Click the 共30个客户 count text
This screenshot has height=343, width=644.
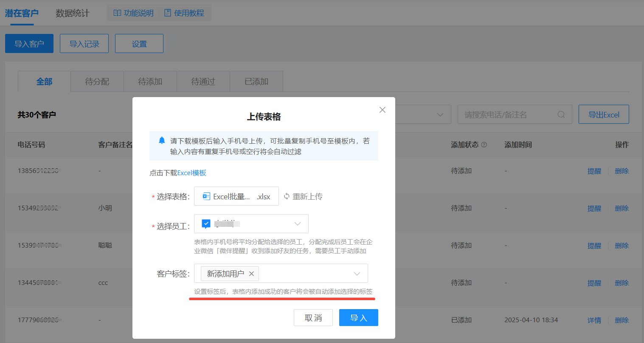click(x=37, y=115)
